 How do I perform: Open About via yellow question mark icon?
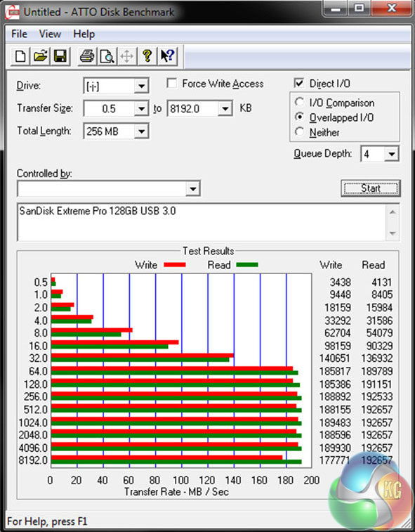click(147, 56)
